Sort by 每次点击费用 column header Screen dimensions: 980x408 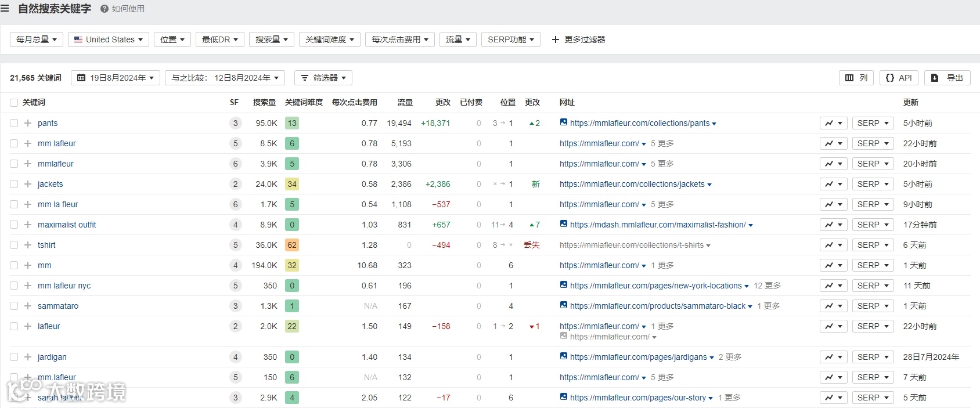pyautogui.click(x=354, y=102)
